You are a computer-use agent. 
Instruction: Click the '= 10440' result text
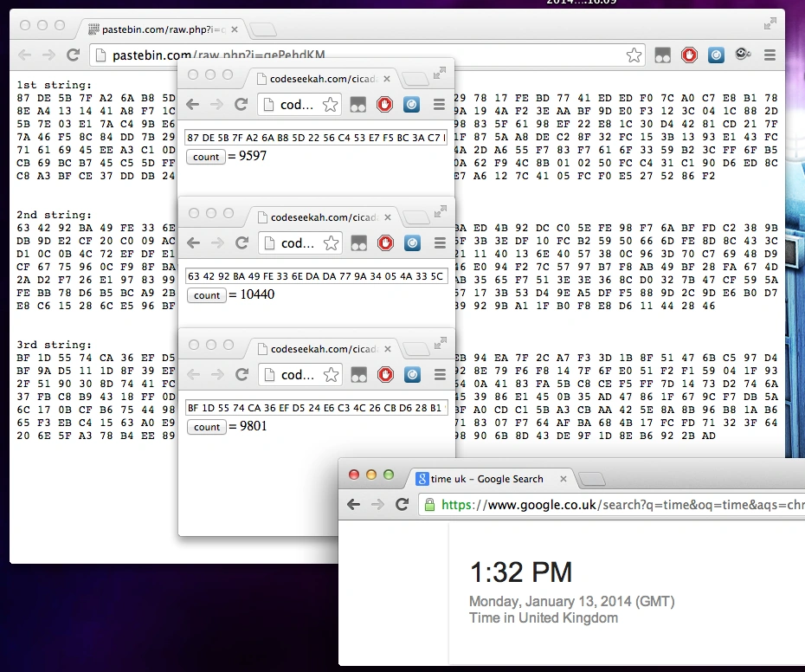pyautogui.click(x=252, y=294)
